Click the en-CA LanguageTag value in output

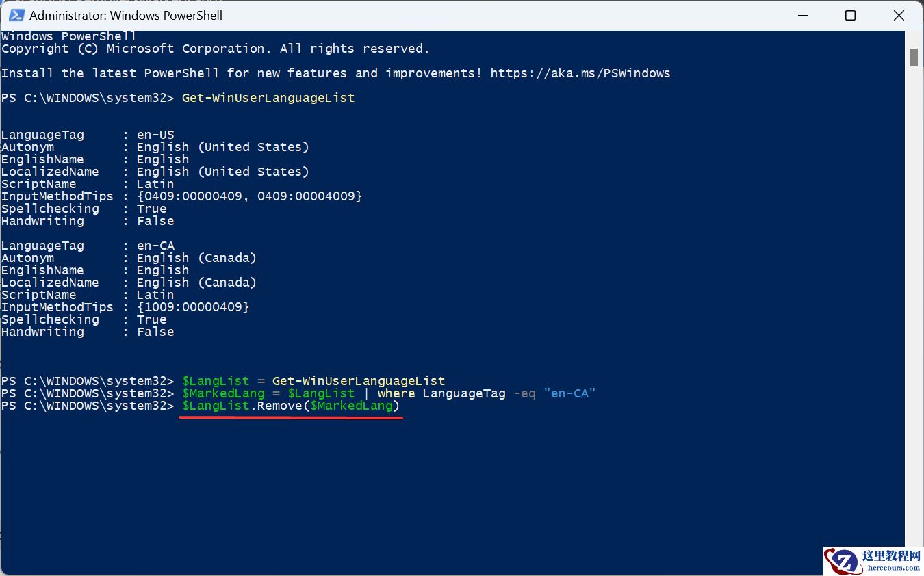(x=155, y=246)
